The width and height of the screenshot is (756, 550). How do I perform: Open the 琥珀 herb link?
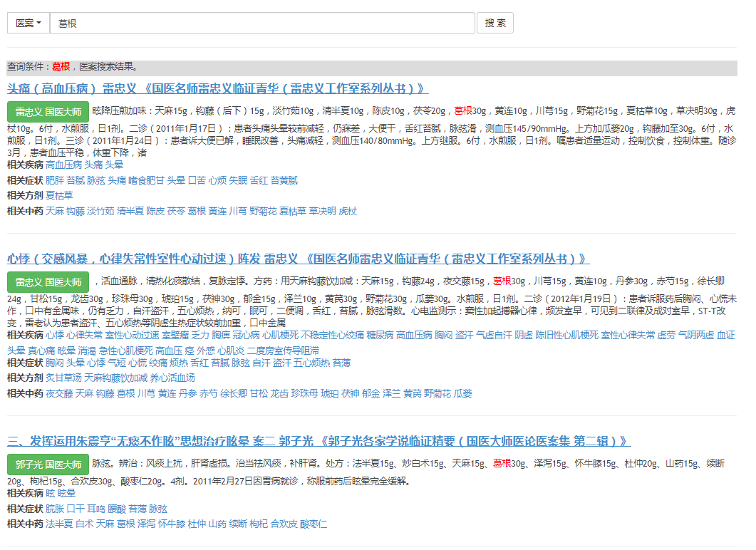pos(330,394)
